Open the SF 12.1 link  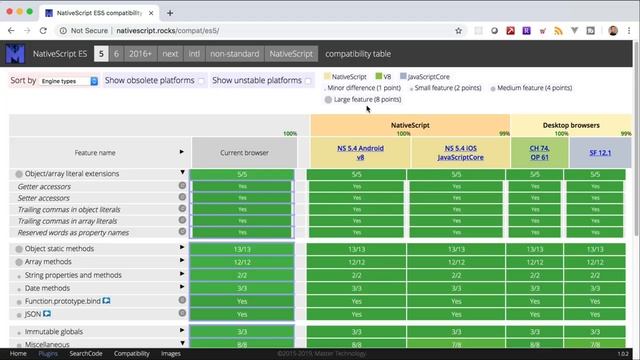pos(600,153)
